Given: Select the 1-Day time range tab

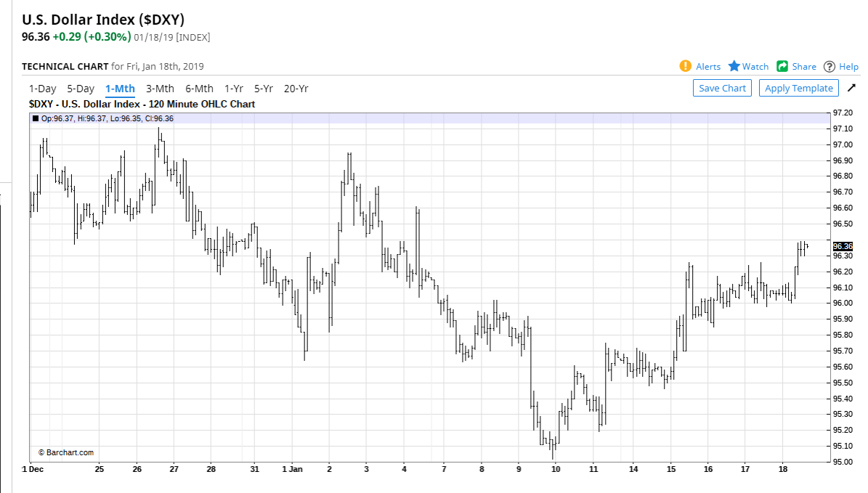Looking at the screenshot, I should pos(43,89).
